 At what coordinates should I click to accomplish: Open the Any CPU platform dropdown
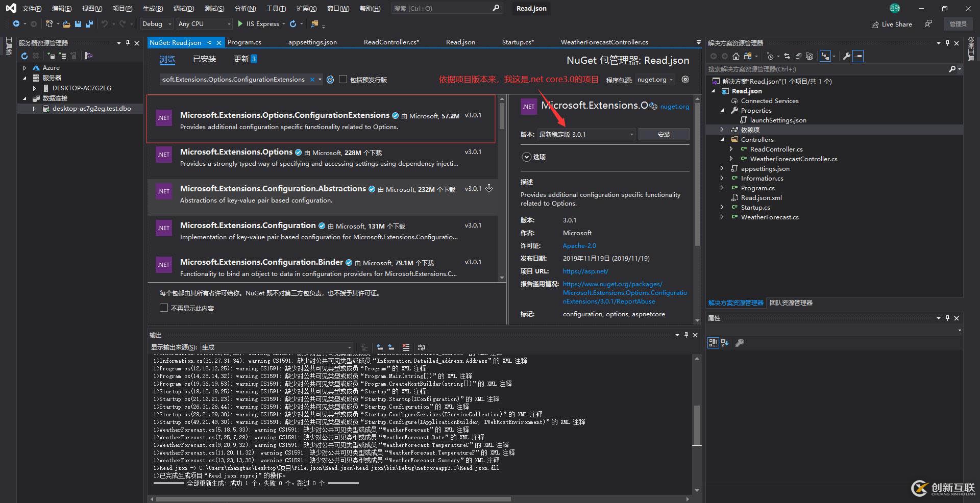coord(230,23)
